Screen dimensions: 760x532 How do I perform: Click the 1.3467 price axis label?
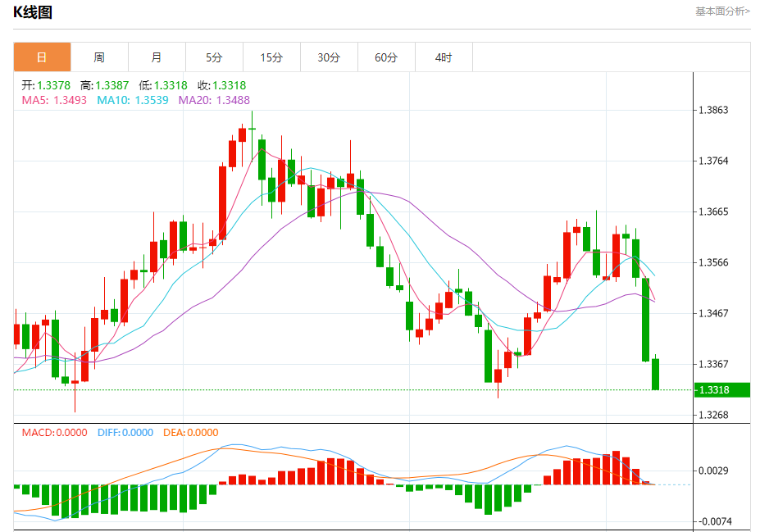point(713,313)
